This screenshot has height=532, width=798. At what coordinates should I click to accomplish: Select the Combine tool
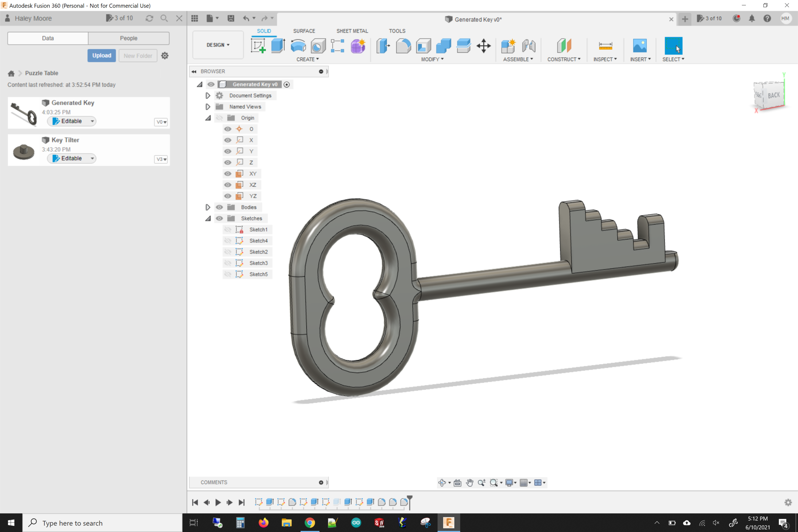coord(443,45)
